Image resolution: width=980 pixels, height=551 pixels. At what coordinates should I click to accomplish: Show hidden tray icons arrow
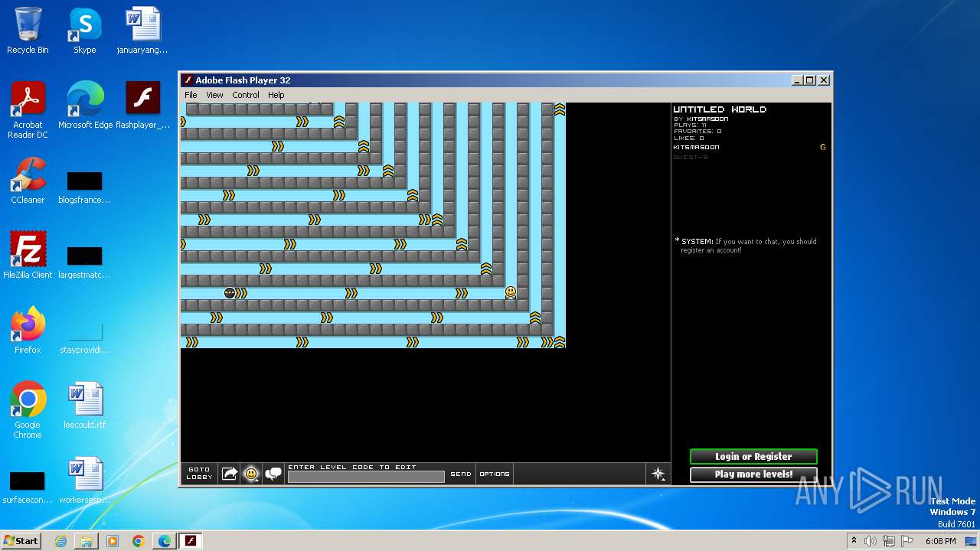pyautogui.click(x=854, y=541)
